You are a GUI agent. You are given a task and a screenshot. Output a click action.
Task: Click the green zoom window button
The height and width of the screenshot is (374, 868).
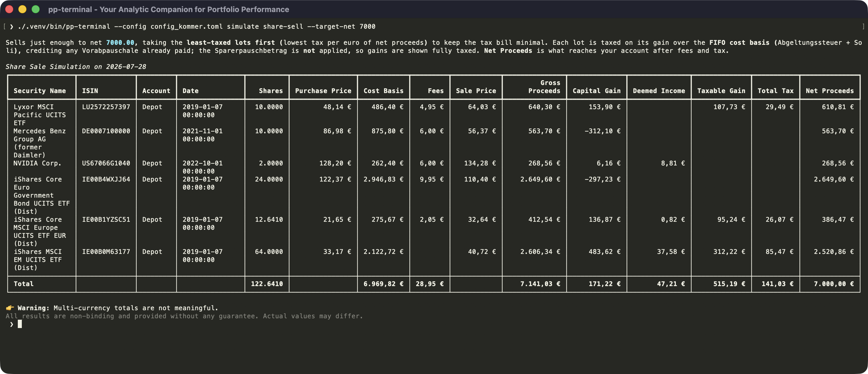[35, 9]
